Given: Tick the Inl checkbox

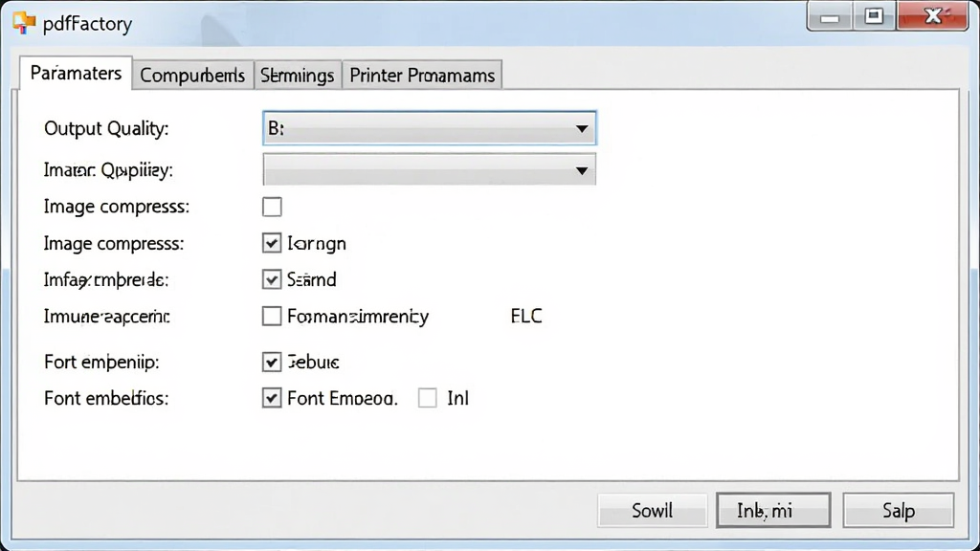Looking at the screenshot, I should [x=428, y=398].
